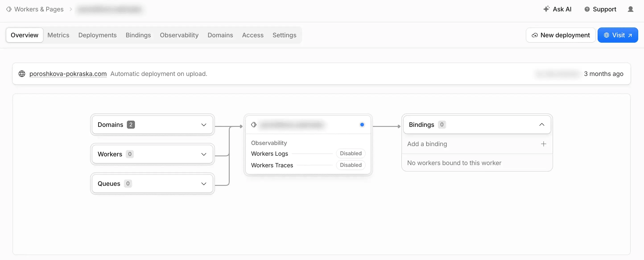644x260 pixels.
Task: Click the Workers Logs label
Action: pyautogui.click(x=270, y=153)
